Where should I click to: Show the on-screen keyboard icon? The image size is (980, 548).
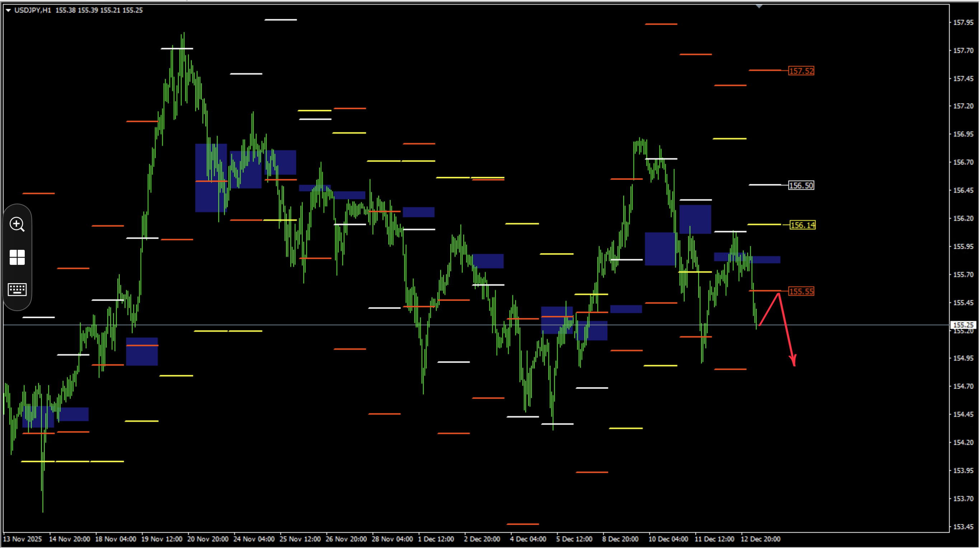click(17, 290)
